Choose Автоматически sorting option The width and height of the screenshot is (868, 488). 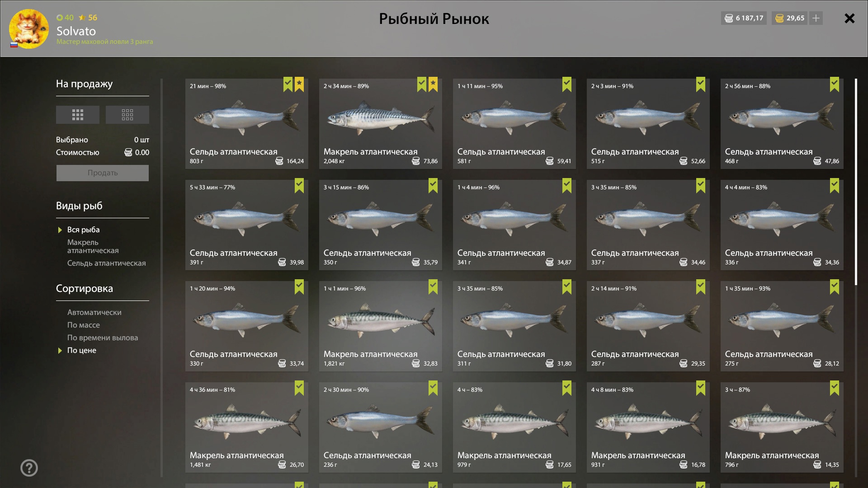tap(94, 312)
